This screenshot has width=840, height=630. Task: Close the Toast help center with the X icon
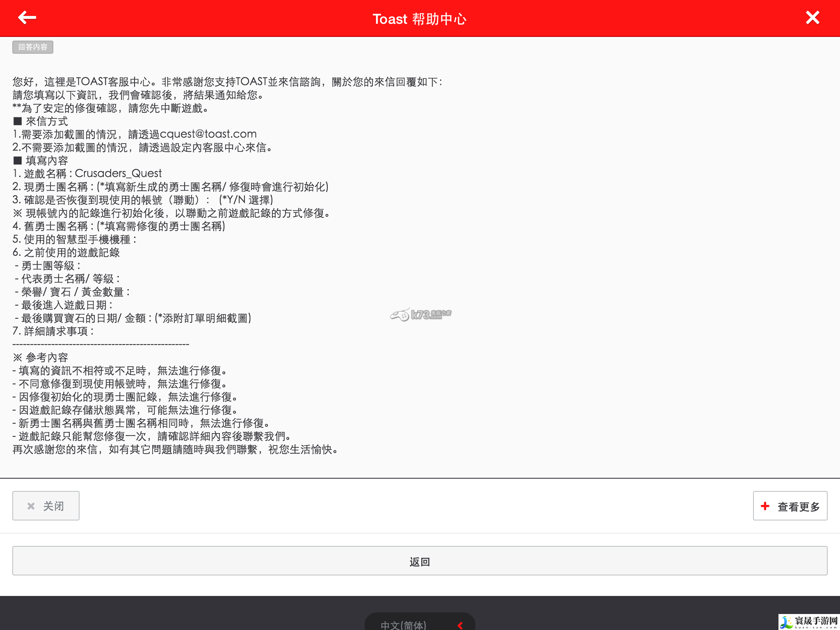[813, 18]
